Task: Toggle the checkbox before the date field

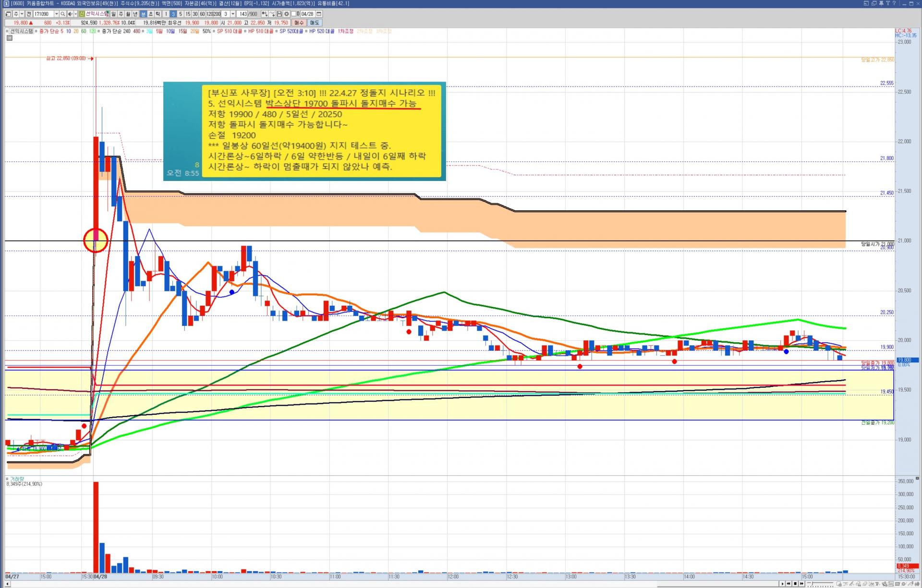Action: click(x=293, y=14)
